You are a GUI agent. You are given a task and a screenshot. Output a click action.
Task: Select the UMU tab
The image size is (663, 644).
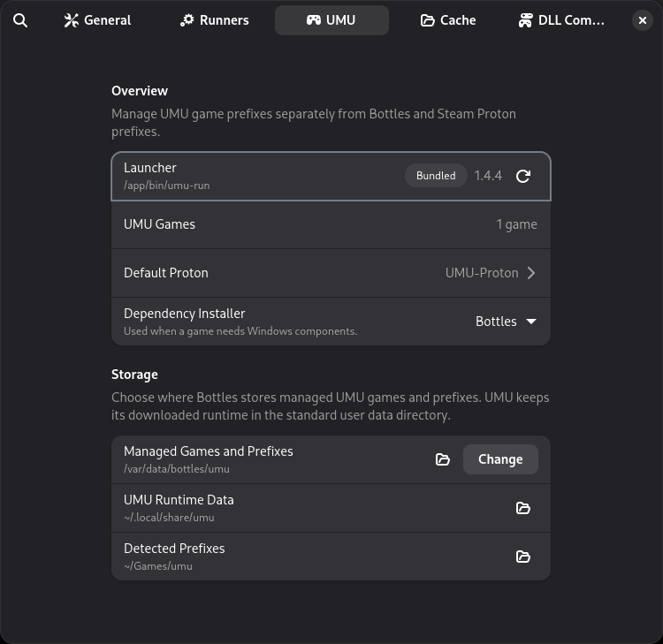point(331,20)
